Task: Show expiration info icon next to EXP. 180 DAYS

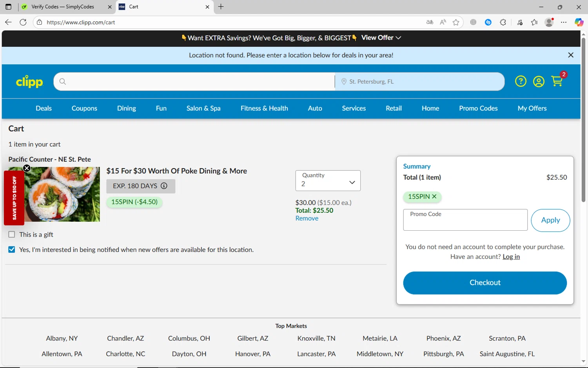Action: (x=164, y=186)
